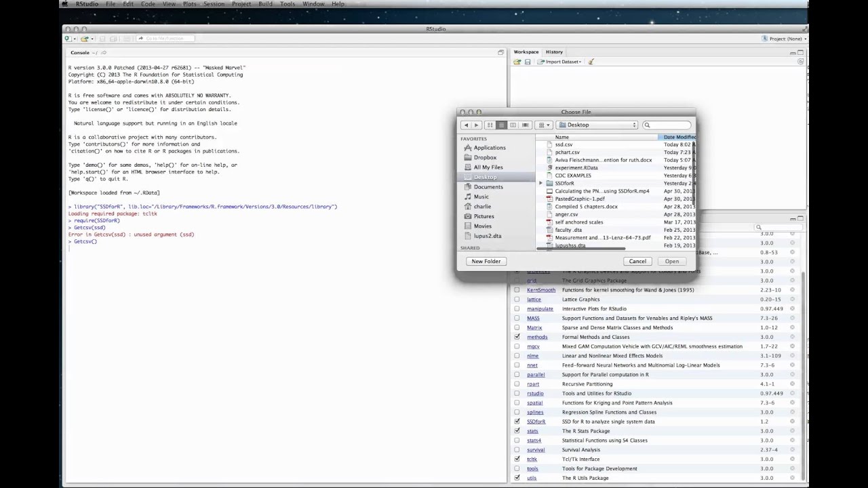This screenshot has width=868, height=488.
Task: Click the open file icon in RStudio toolbar
Action: [85, 39]
